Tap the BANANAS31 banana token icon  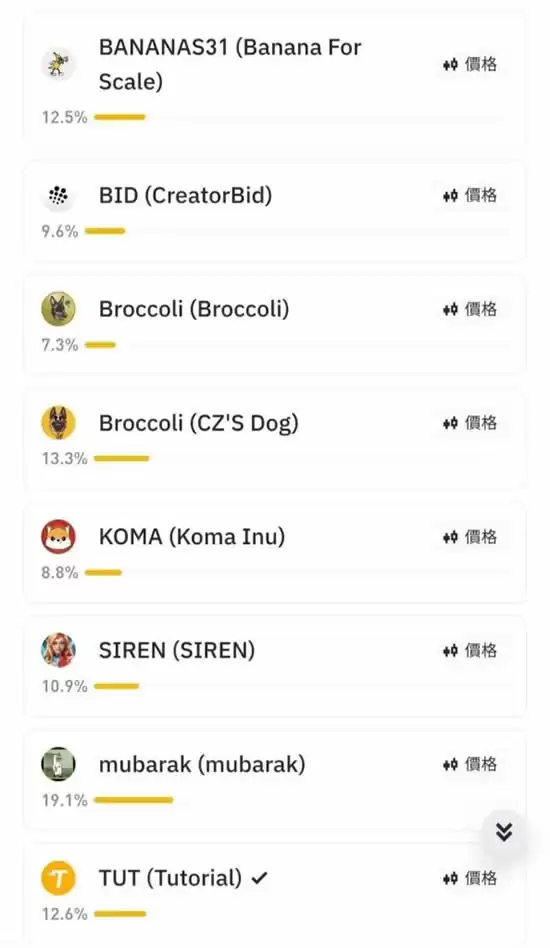click(59, 64)
